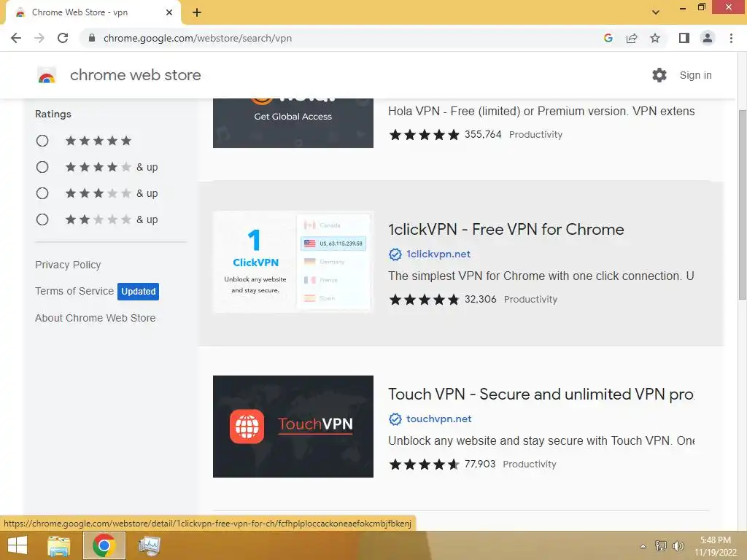
Task: Click the Google icon in address bar
Action: (x=608, y=38)
